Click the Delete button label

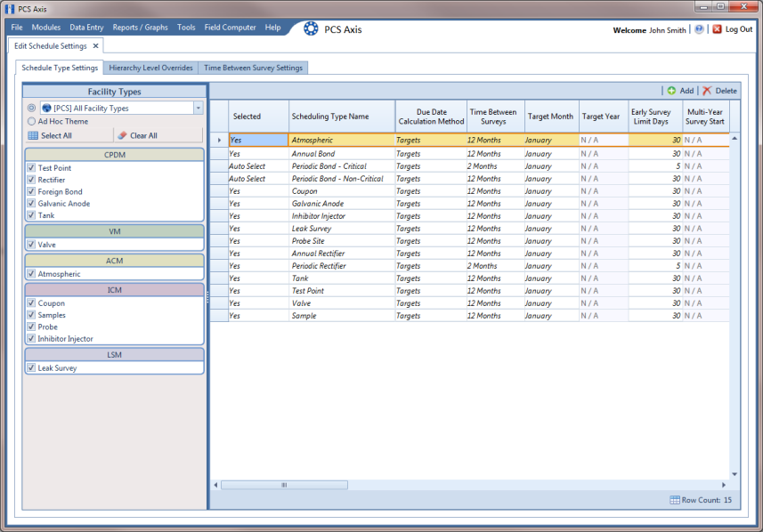[x=726, y=91]
